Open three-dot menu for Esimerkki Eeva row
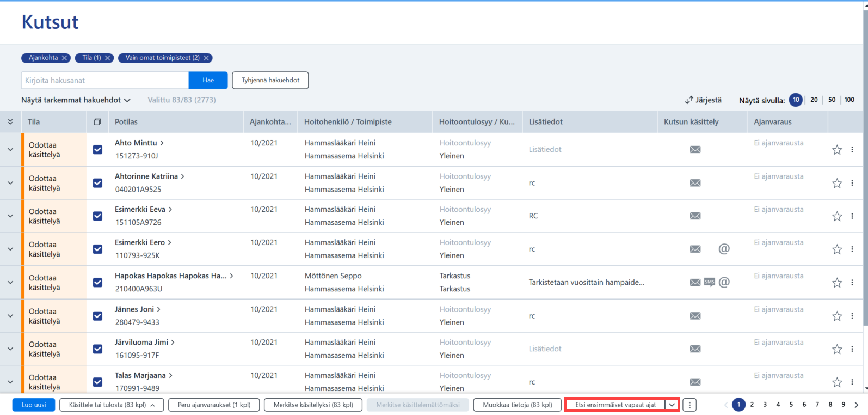This screenshot has width=868, height=415. click(x=852, y=216)
